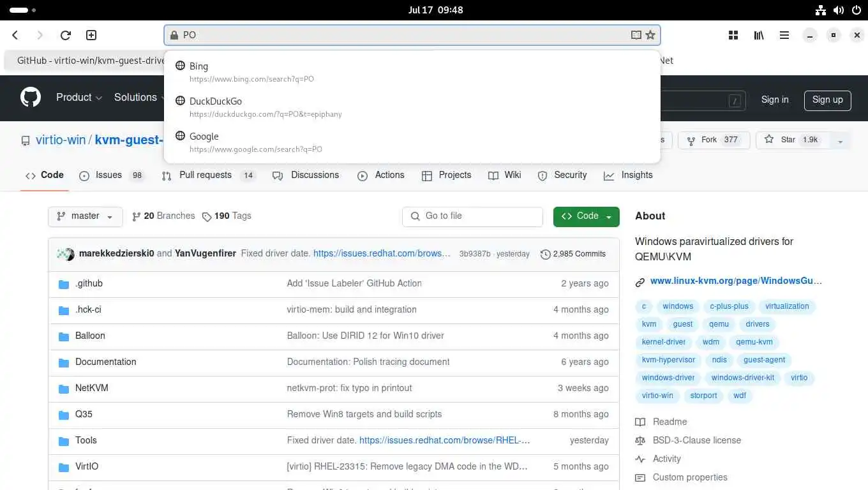This screenshot has height=490, width=868.
Task: Open the Q35 folder
Action: tap(84, 415)
